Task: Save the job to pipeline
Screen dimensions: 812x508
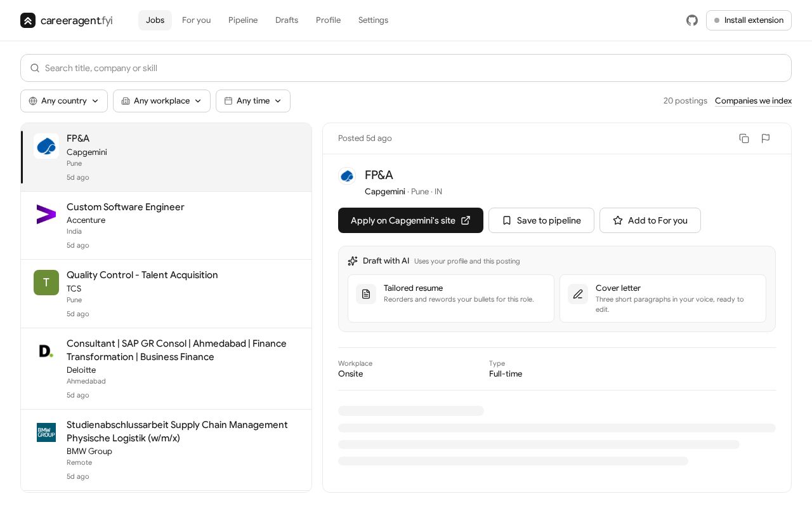Action: coord(541,220)
